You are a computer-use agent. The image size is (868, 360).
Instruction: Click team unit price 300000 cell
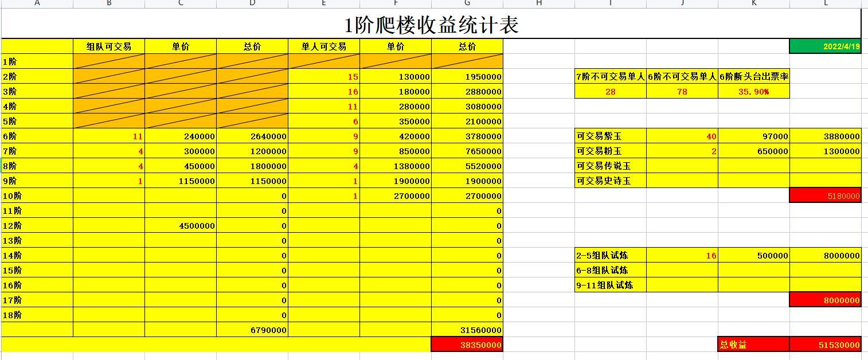(x=181, y=151)
